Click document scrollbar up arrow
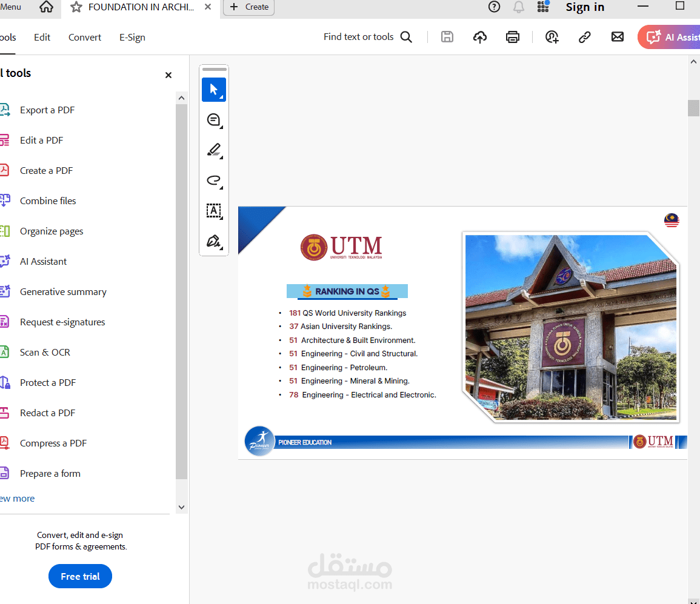 693,62
